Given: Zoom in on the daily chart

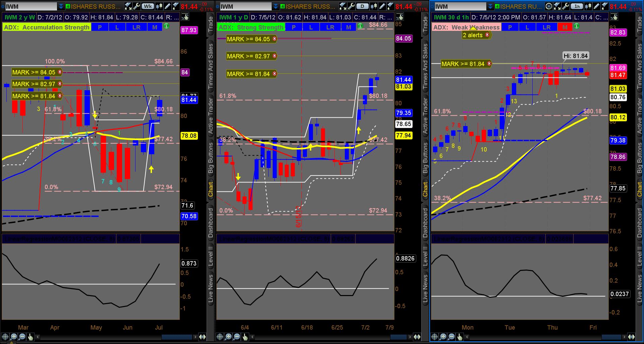Looking at the screenshot, I should 228,337.
